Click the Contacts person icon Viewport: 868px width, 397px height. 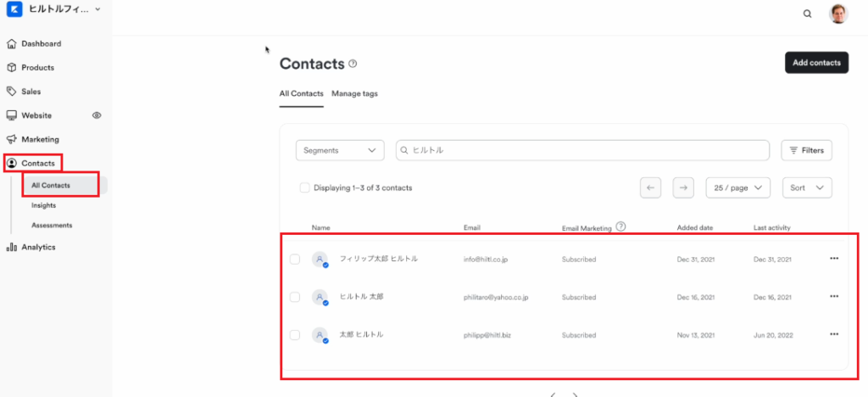[11, 164]
